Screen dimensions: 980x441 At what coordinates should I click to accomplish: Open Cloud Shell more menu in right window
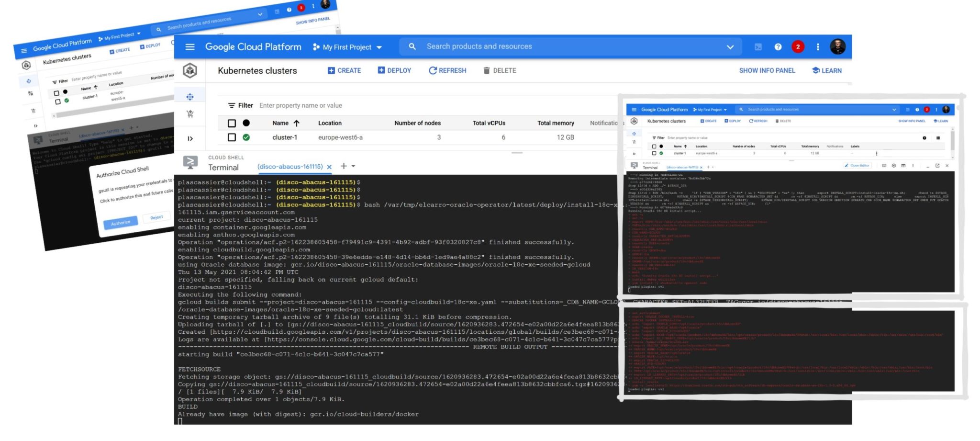coord(913,166)
